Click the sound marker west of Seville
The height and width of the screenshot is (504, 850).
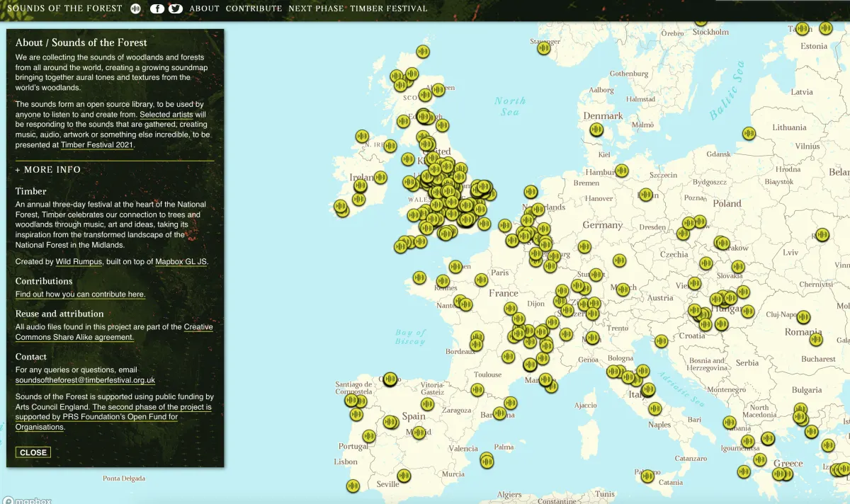353,486
